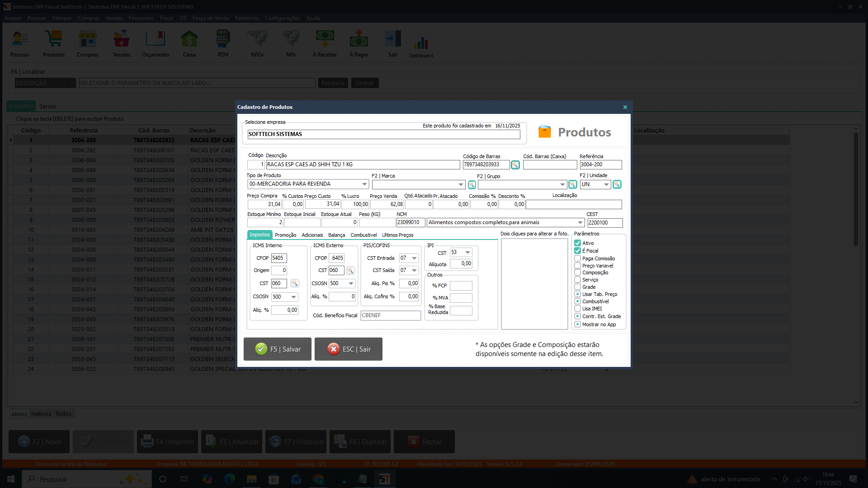The image size is (868, 488).
Task: Click ICMS Externo CST search icon
Action: coord(350,271)
